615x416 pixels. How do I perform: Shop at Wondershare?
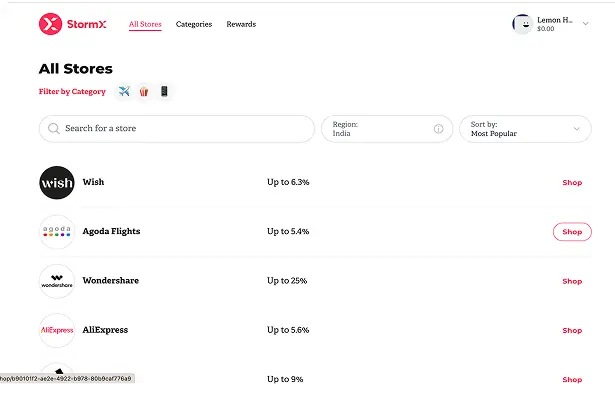tap(572, 281)
